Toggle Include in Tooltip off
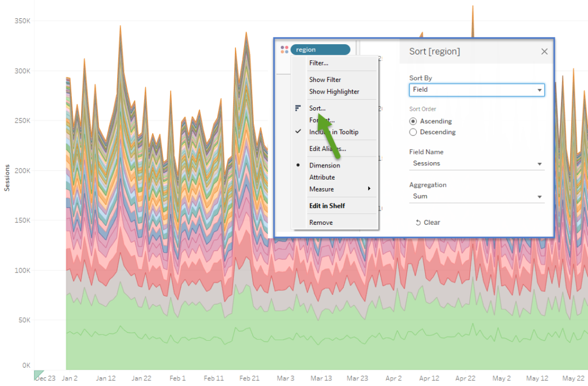This screenshot has width=588, height=386. pyautogui.click(x=334, y=131)
